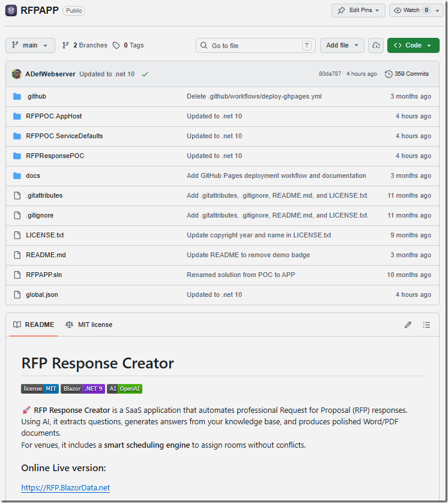Open RFPPOC.AppHost commit 'Updated to .net 10'
Screen dimensions: 448x503
coord(214,116)
